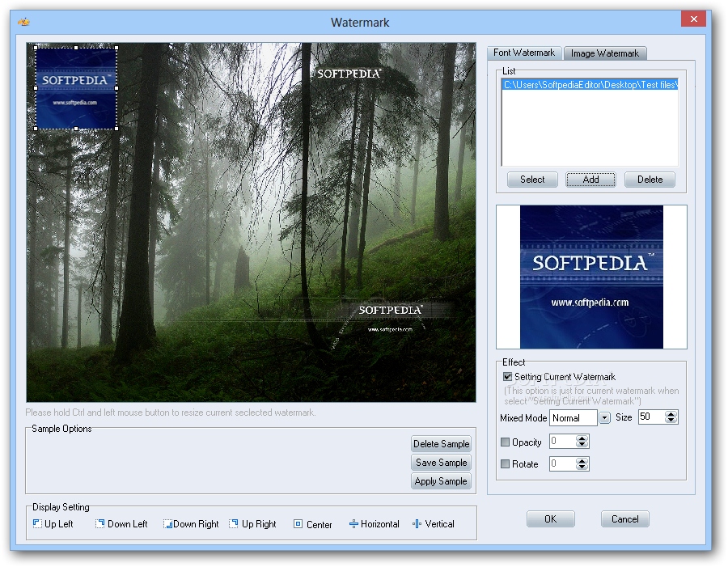Click the Up Left alignment icon
This screenshot has height=567, width=728.
pyautogui.click(x=37, y=523)
